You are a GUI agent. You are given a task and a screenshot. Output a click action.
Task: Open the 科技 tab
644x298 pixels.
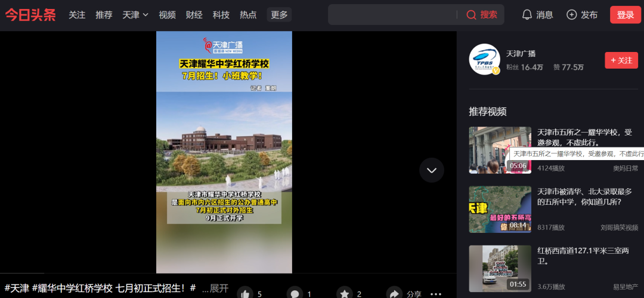tap(221, 15)
